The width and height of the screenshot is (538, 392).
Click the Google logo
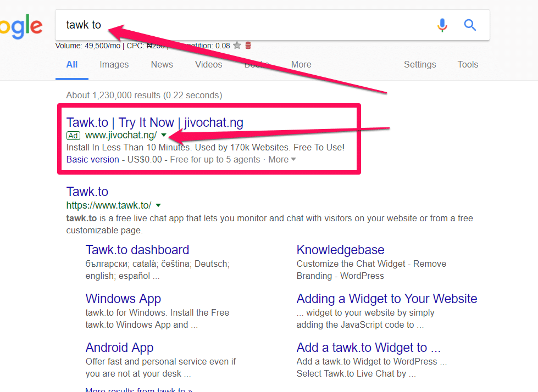click(x=21, y=26)
